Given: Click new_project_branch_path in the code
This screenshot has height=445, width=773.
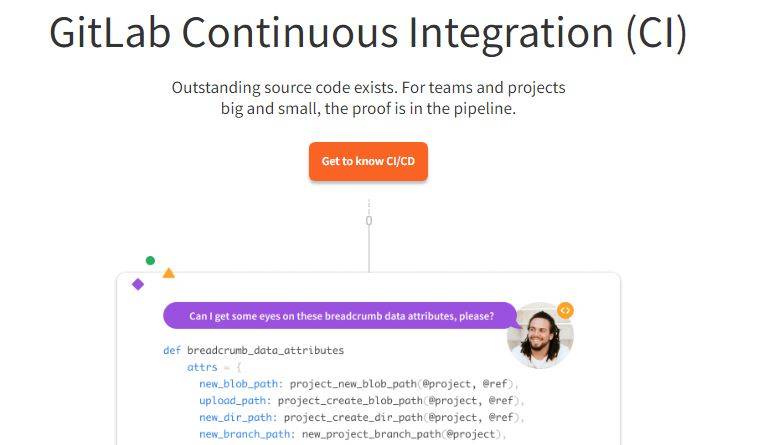Looking at the screenshot, I should click(371, 434).
